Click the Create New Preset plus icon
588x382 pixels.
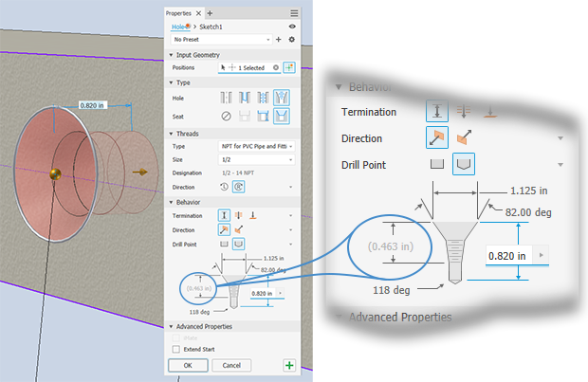(x=278, y=40)
